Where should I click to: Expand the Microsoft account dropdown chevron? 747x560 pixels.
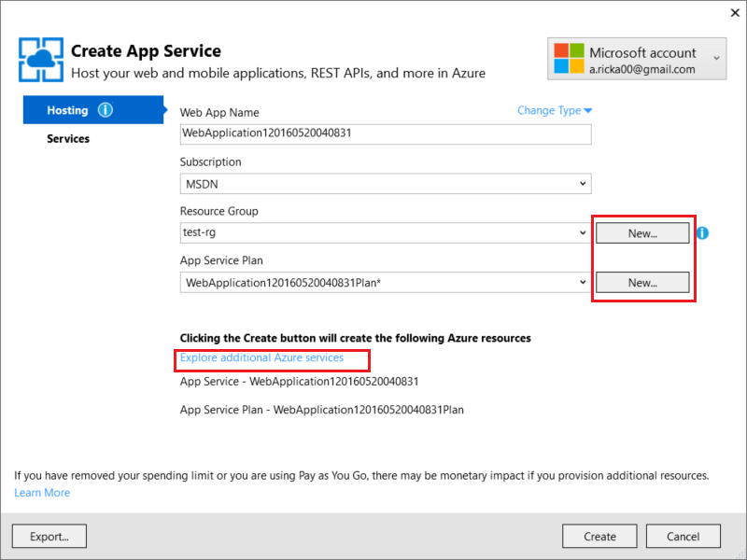pos(716,58)
